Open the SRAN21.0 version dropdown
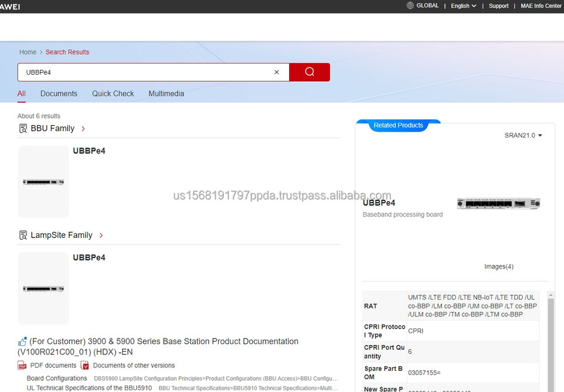The image size is (564, 392). coord(523,135)
